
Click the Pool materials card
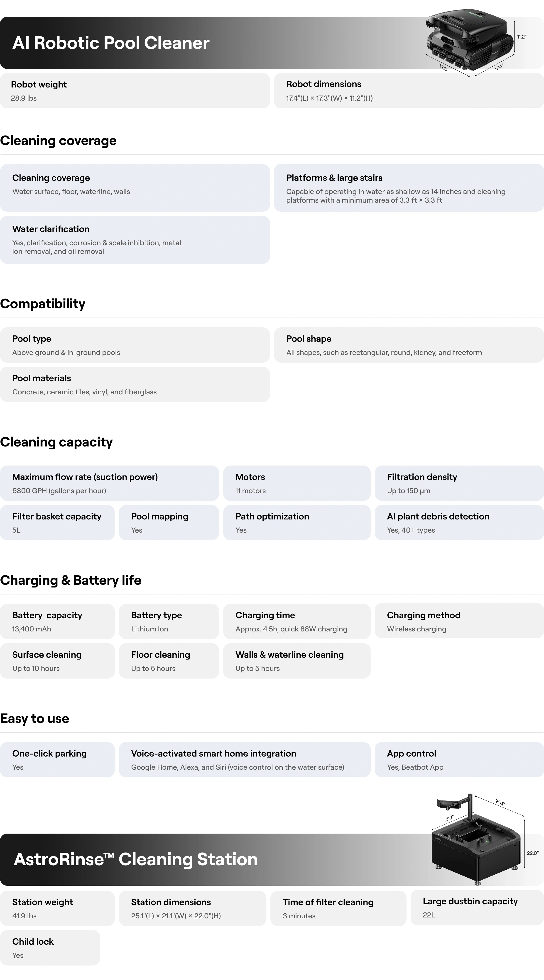135,384
